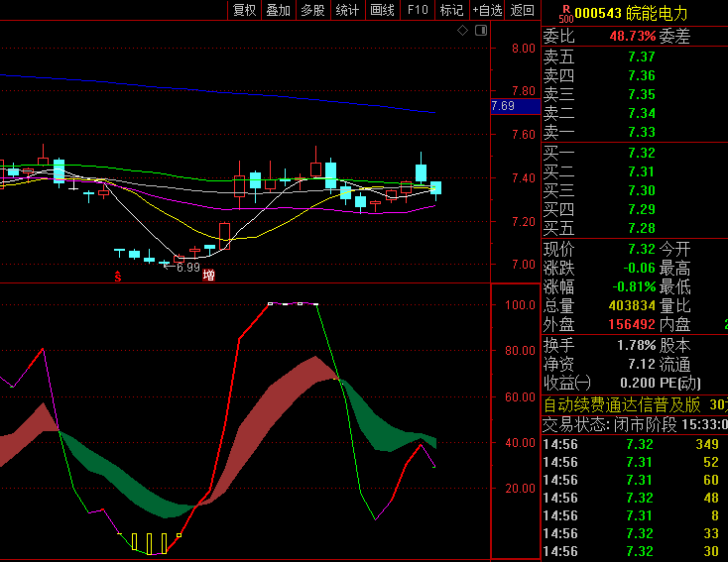Image resolution: width=728 pixels, height=562 pixels.
Task: Click the yellow 自动续费通达信普及版 notice link
Action: pyautogui.click(x=622, y=404)
